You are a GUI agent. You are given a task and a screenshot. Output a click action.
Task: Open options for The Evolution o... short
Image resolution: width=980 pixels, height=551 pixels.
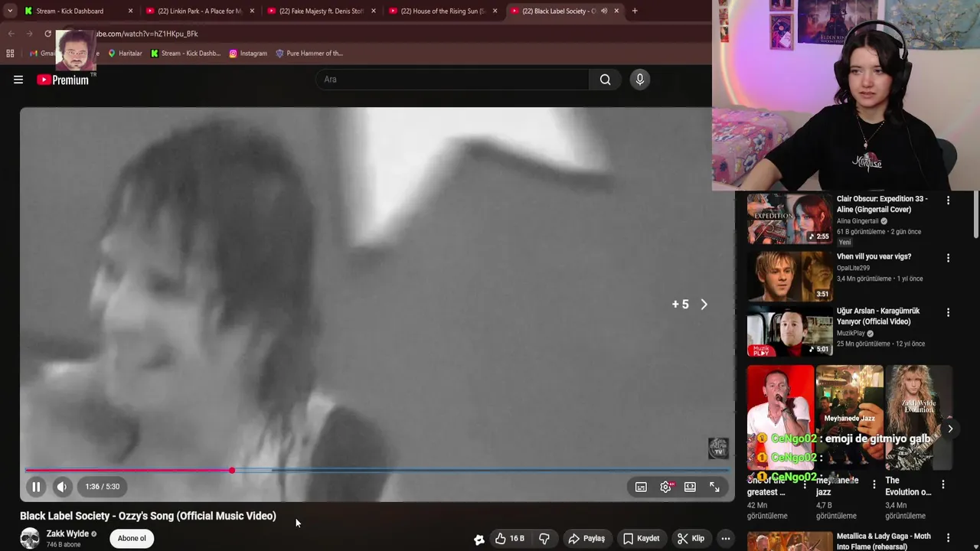[x=943, y=484]
